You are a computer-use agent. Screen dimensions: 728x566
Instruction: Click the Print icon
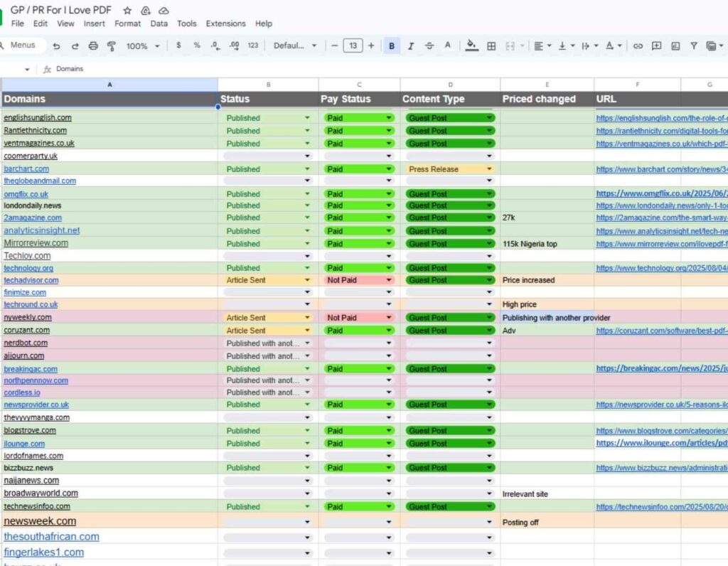pyautogui.click(x=93, y=46)
